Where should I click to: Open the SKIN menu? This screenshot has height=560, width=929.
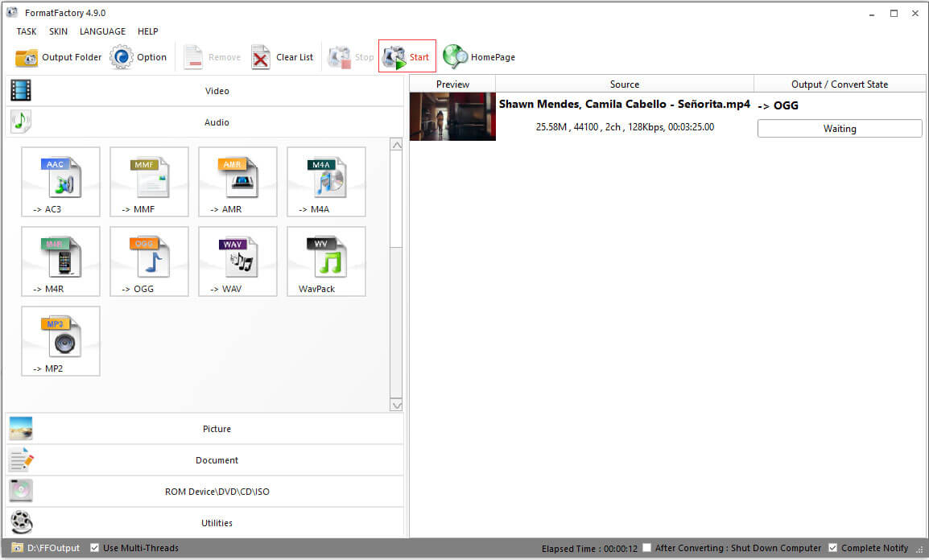point(58,31)
